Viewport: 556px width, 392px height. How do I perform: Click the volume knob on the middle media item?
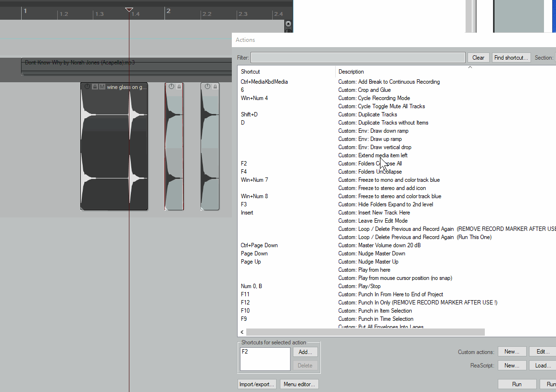(x=172, y=86)
